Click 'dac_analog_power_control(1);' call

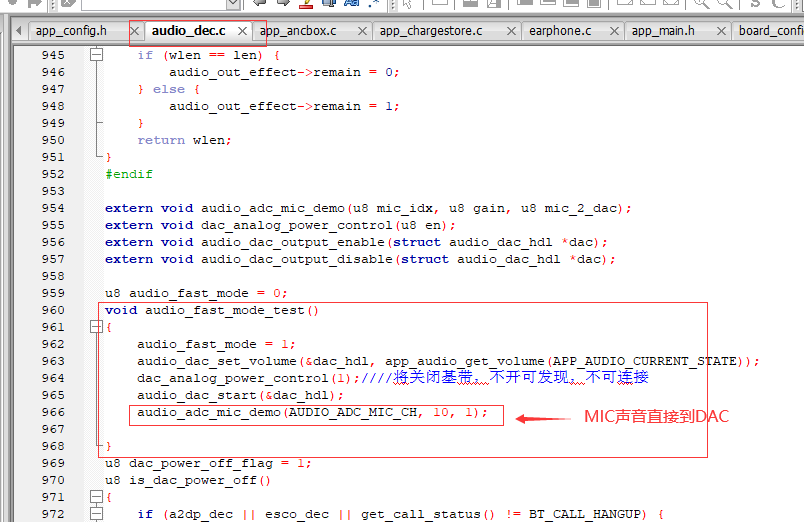[x=248, y=378]
